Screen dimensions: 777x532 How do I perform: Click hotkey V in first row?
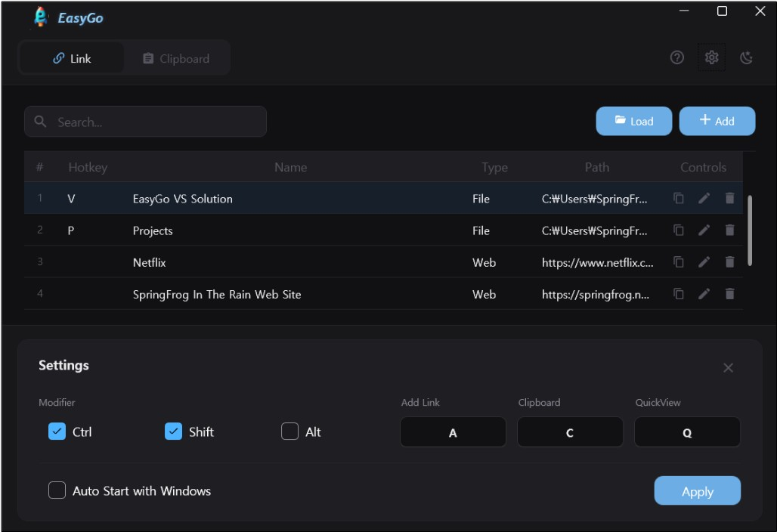click(x=71, y=199)
